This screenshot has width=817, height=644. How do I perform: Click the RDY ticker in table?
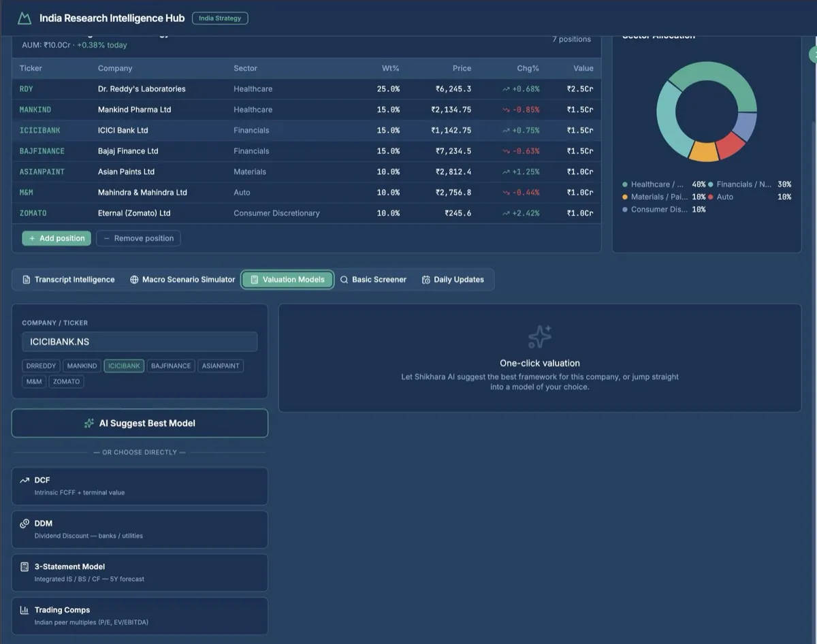pyautogui.click(x=26, y=89)
